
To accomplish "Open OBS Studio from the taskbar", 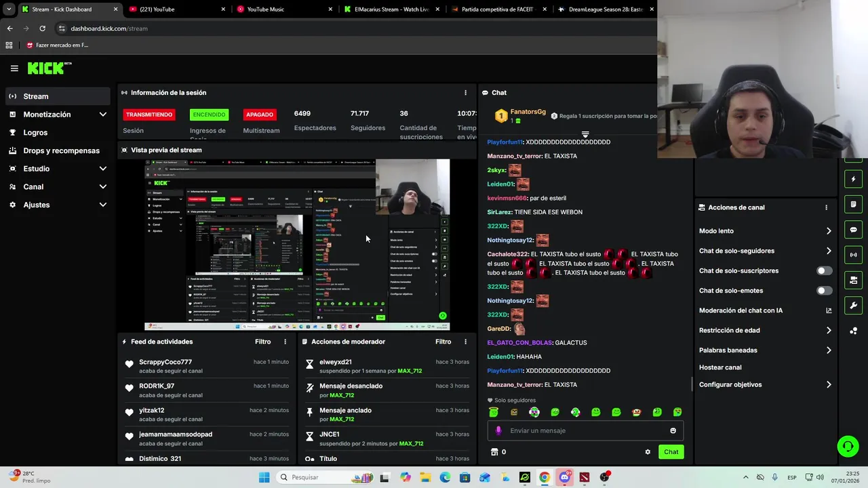I will click(x=604, y=477).
